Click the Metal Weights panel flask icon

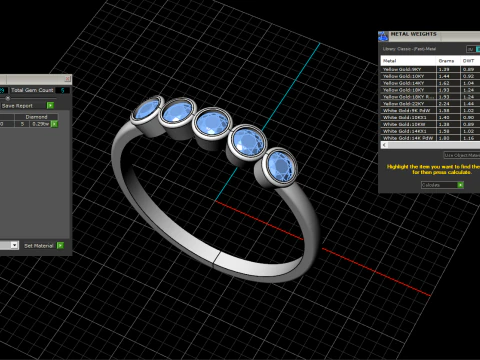coord(383,36)
